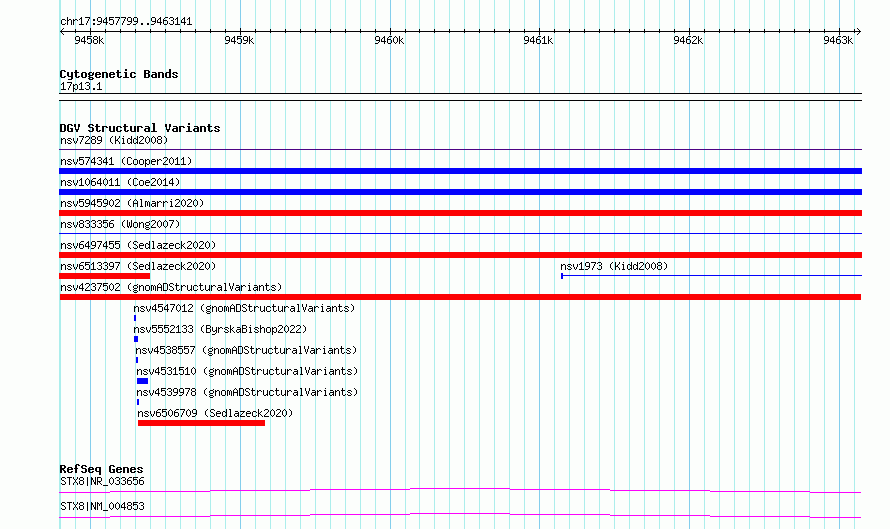Click the nsv6506709 (Sedlazeck2020) label
The height and width of the screenshot is (529, 890).
click(x=215, y=413)
